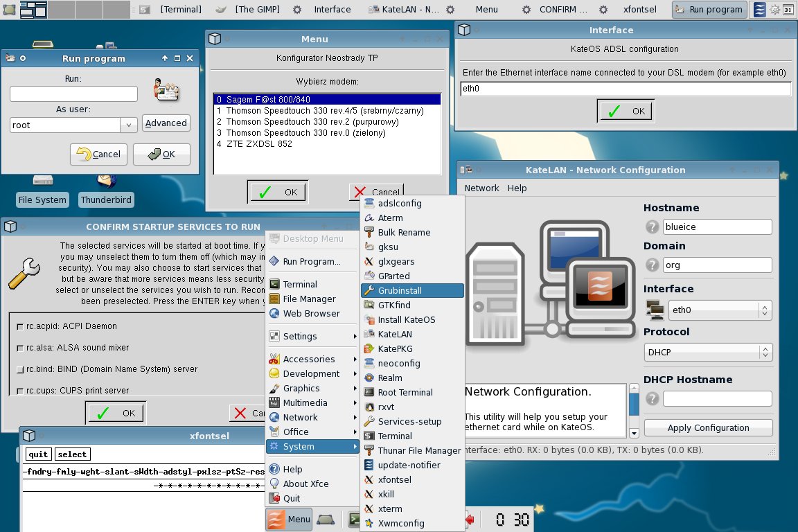This screenshot has width=798, height=532.
Task: Open adslconfig from System submenu
Action: [412, 203]
